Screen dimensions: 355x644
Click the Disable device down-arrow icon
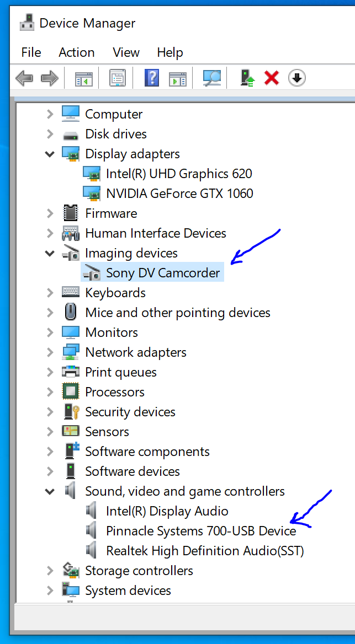click(297, 78)
